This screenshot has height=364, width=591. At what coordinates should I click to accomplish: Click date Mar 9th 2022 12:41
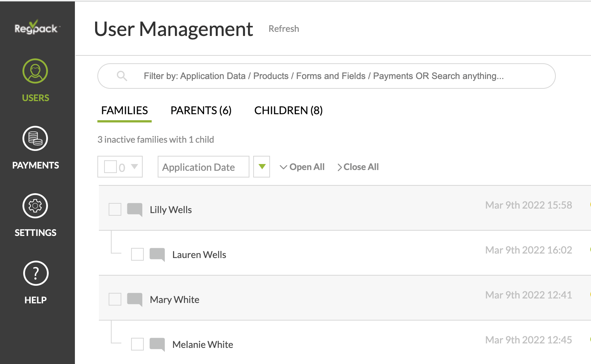[x=528, y=295]
